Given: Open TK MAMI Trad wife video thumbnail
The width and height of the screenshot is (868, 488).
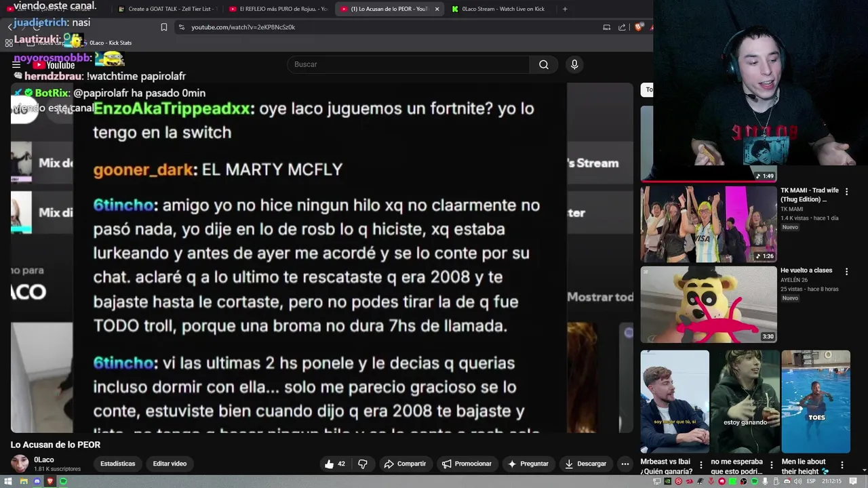Looking at the screenshot, I should click(x=709, y=224).
